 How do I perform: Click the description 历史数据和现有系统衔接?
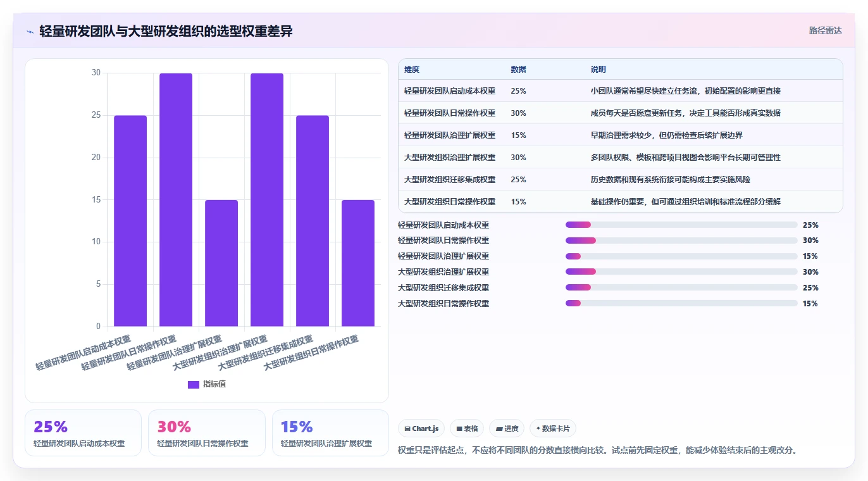(x=671, y=180)
